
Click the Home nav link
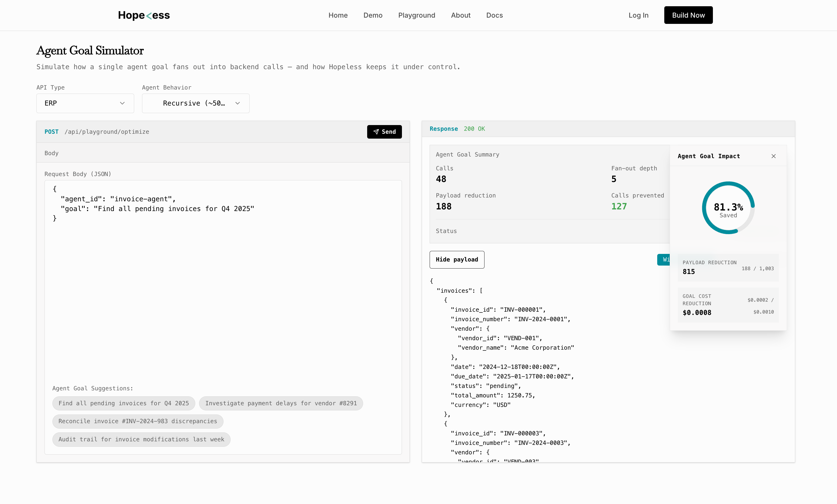(338, 15)
